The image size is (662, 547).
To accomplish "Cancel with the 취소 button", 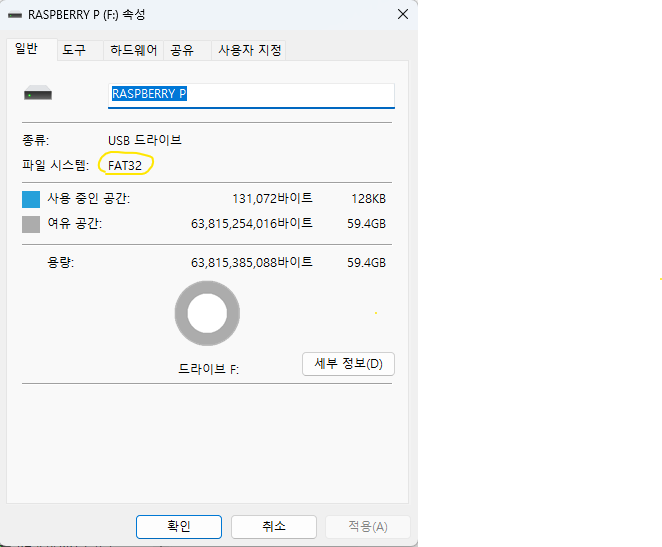I will pyautogui.click(x=274, y=526).
